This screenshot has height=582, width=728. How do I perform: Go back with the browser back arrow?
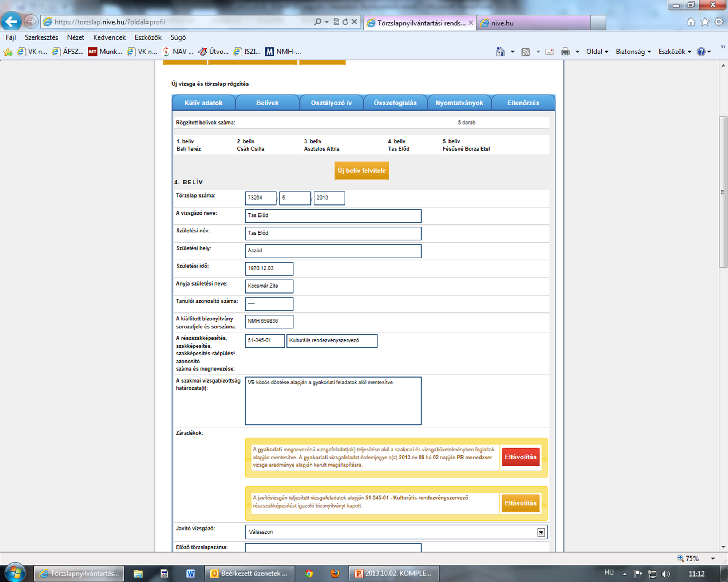pos(11,21)
